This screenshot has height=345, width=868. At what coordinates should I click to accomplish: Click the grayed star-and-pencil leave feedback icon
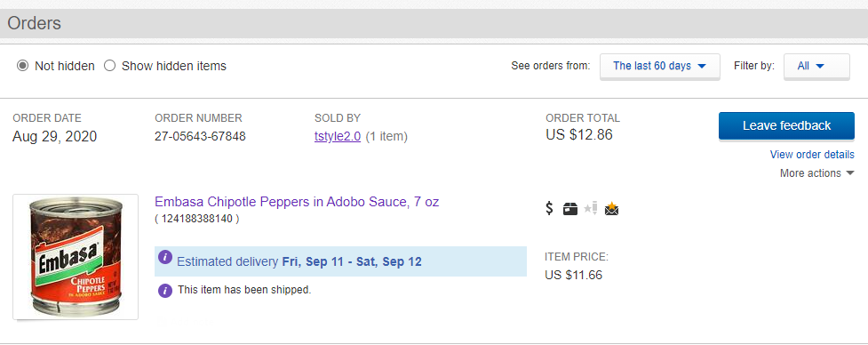click(x=591, y=209)
